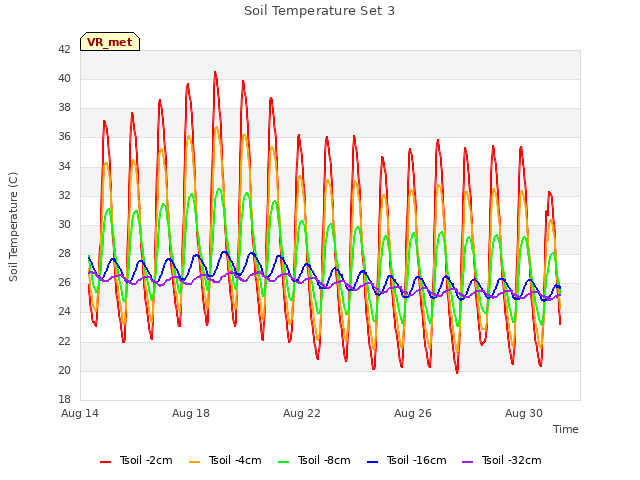640x480 pixels.
Task: Click the Aug 22 x-axis tick label
Action: (x=302, y=413)
